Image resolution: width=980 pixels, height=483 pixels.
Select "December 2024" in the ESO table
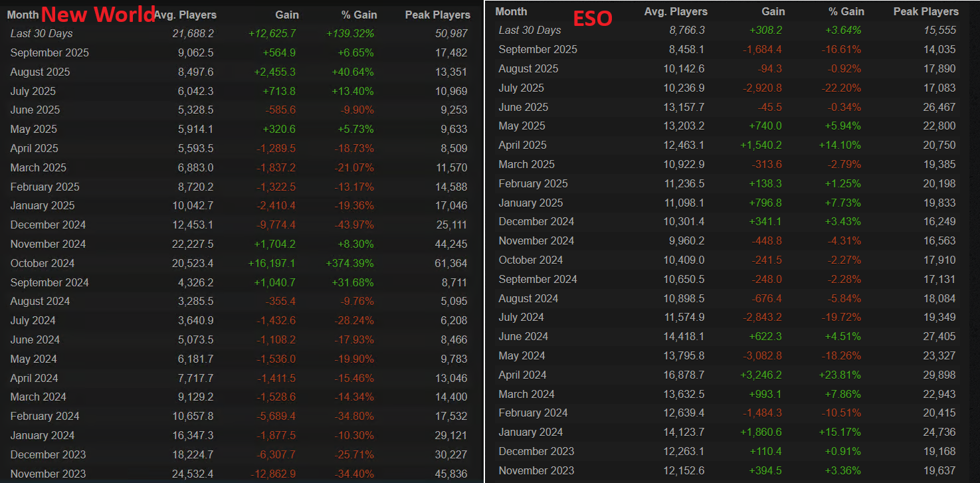537,221
